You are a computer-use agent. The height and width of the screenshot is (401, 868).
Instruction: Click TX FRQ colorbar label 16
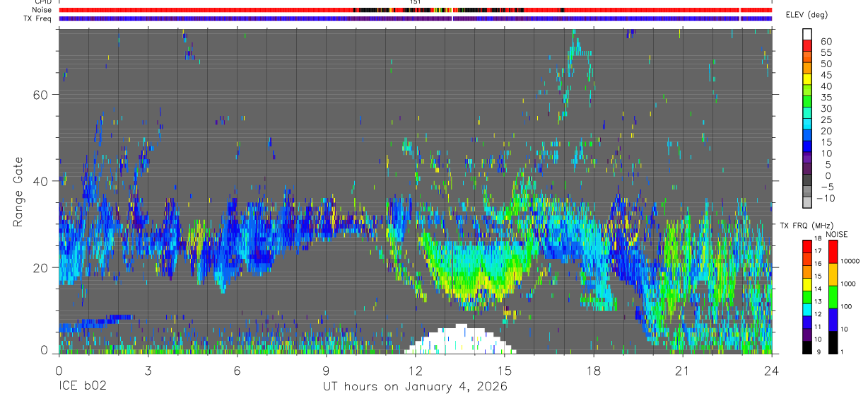(817, 264)
